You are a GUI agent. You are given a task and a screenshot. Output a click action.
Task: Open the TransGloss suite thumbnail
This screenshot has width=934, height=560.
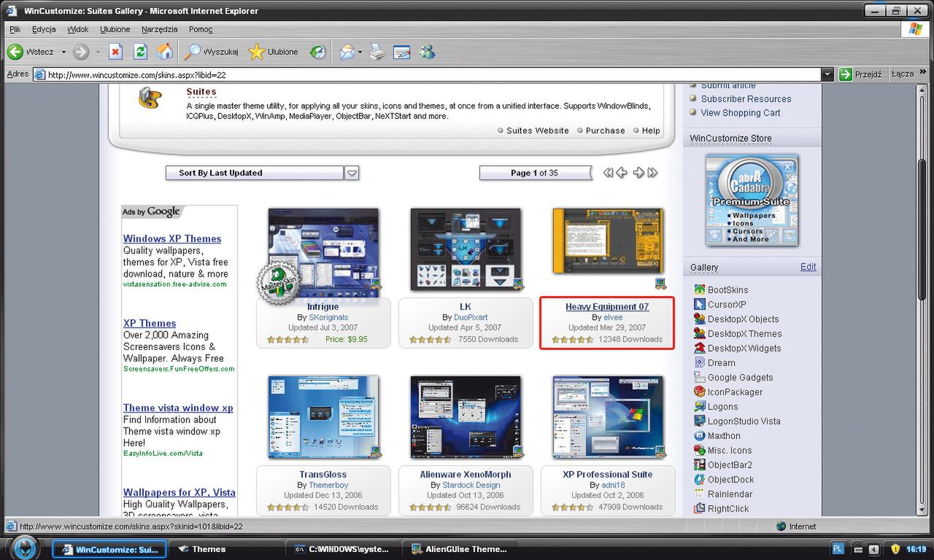coord(323,417)
